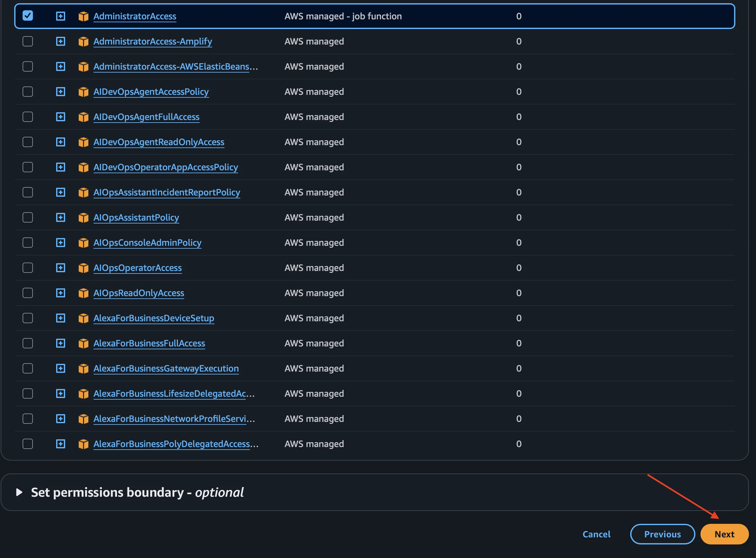Click the policy icon beside AIDevOpsAgentFullAccess
The height and width of the screenshot is (558, 756).
(x=84, y=117)
